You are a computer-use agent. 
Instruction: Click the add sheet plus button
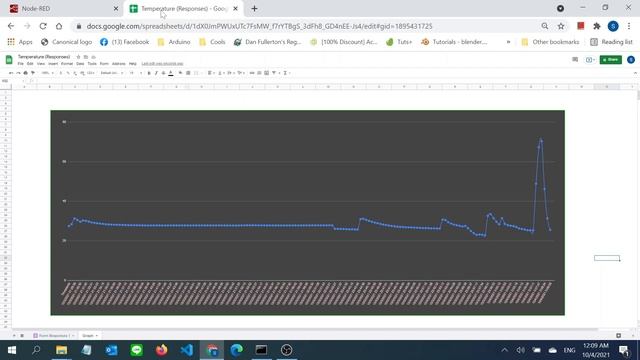click(14, 336)
